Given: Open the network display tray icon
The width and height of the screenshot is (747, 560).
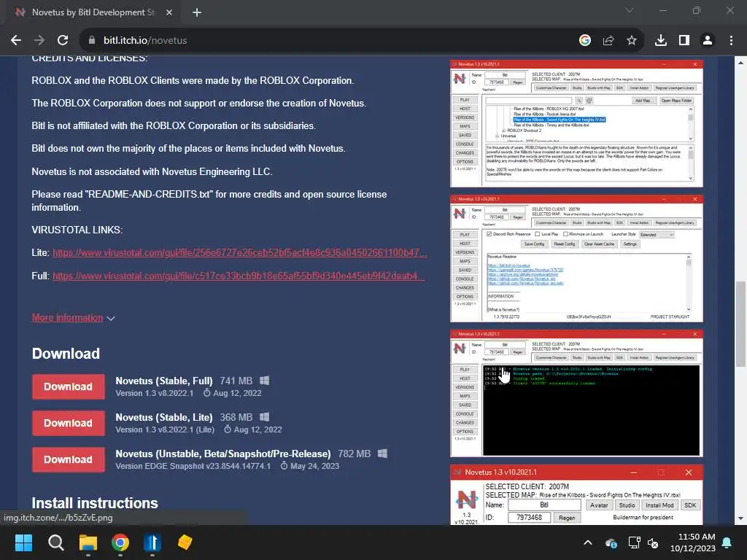Looking at the screenshot, I should coord(634,542).
